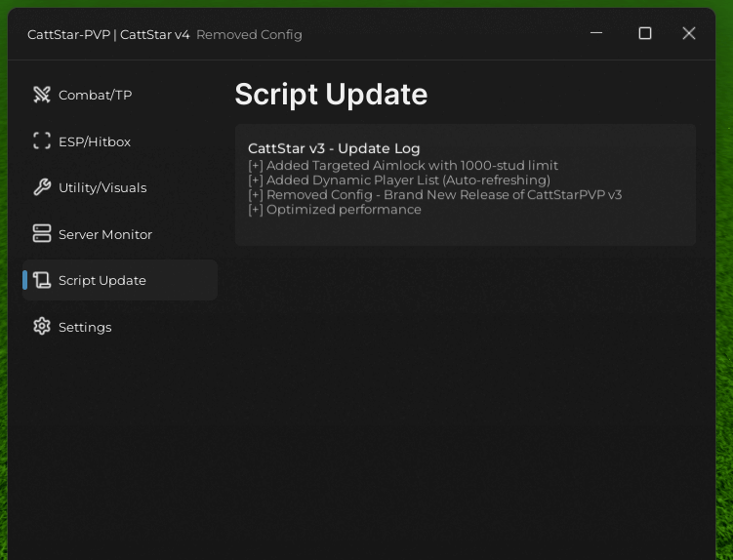Go to the Server Monitor tab

pos(120,234)
